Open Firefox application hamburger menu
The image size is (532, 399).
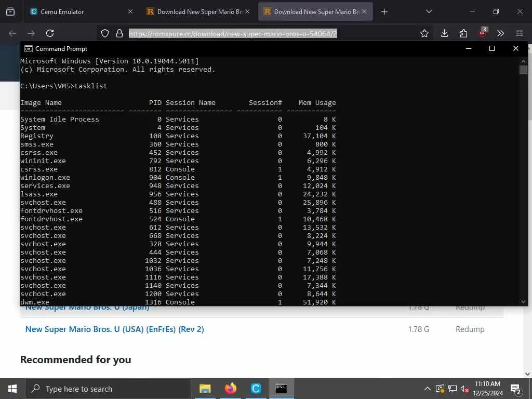click(x=520, y=33)
